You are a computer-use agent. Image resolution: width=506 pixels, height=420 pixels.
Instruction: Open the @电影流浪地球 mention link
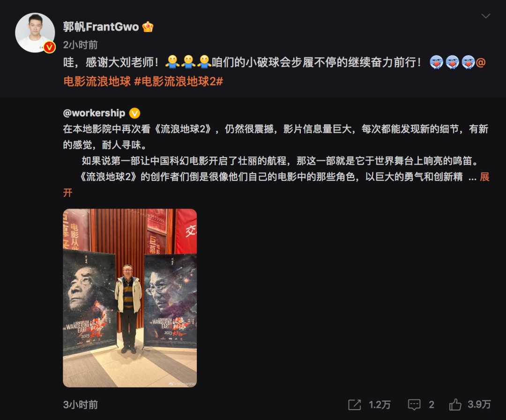(97, 81)
